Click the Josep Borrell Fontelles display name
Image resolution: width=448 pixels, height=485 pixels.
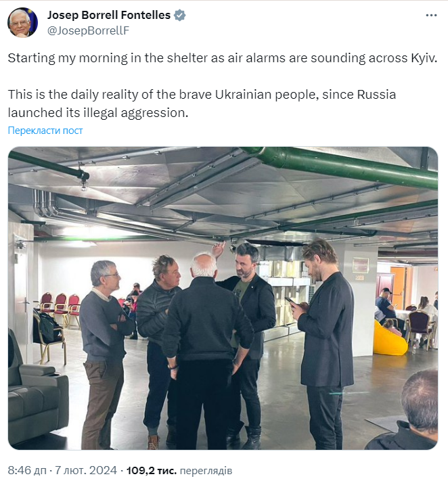point(108,15)
